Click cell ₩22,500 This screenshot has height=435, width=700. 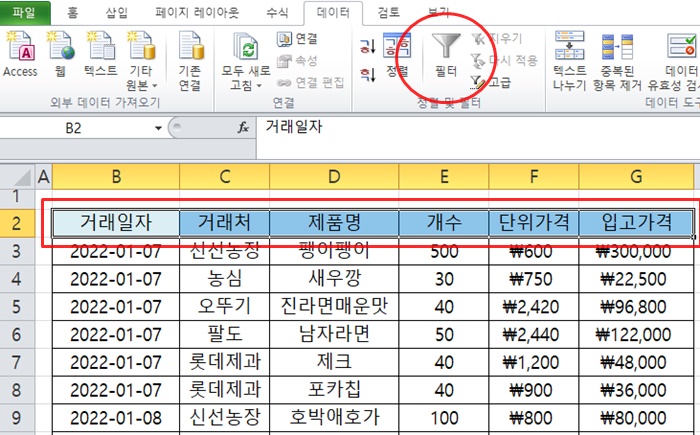pyautogui.click(x=636, y=279)
